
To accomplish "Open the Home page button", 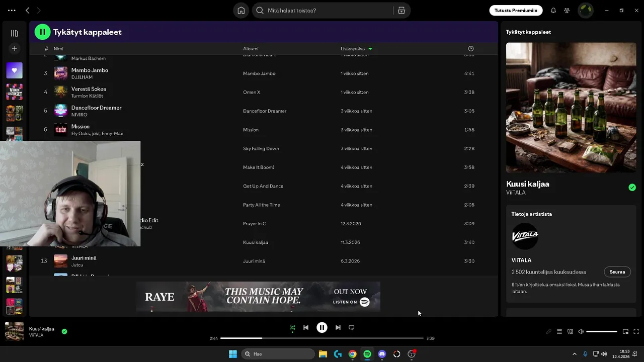I will click(241, 10).
